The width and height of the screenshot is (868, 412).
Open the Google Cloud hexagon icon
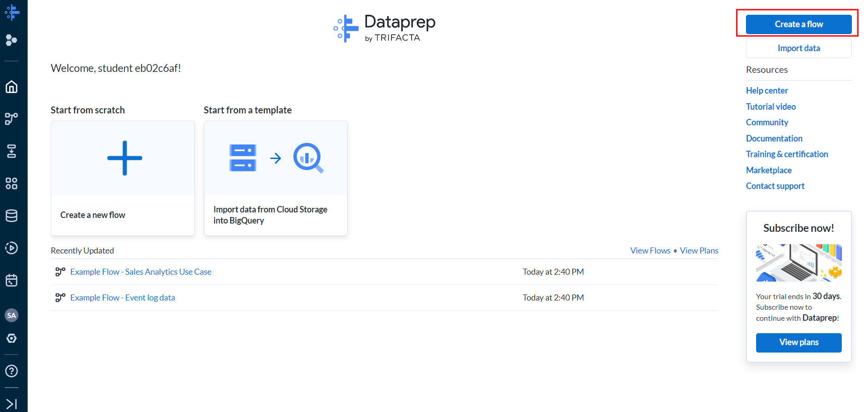(x=12, y=338)
